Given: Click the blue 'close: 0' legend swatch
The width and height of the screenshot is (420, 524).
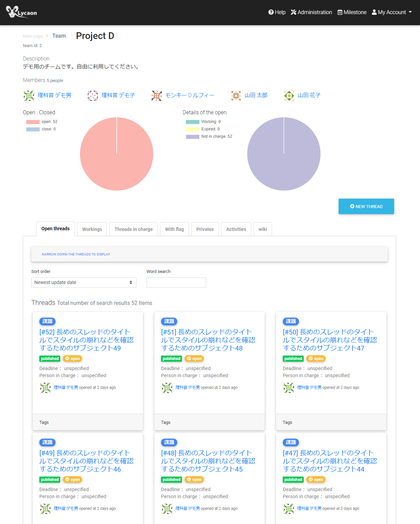Looking at the screenshot, I should tap(33, 129).
